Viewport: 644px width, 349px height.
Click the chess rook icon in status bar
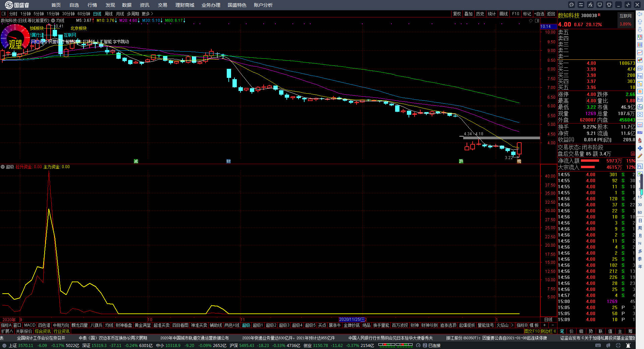(x=628, y=345)
